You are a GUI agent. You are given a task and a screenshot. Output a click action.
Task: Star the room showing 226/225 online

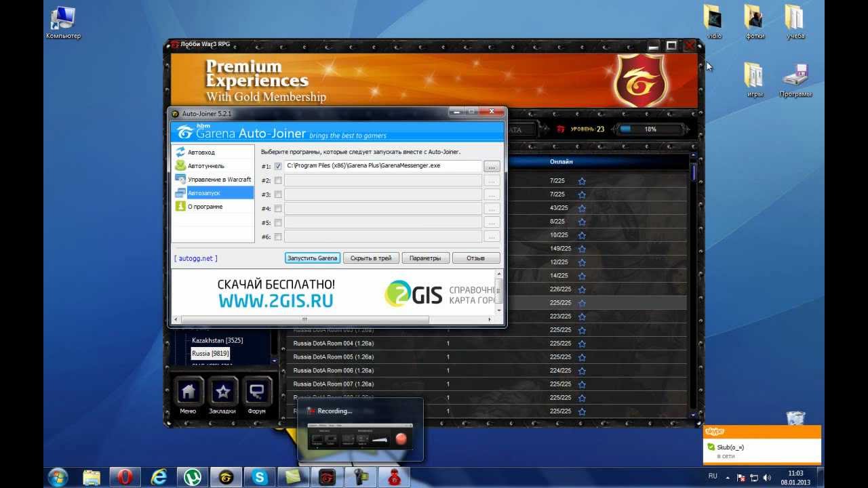[582, 289]
